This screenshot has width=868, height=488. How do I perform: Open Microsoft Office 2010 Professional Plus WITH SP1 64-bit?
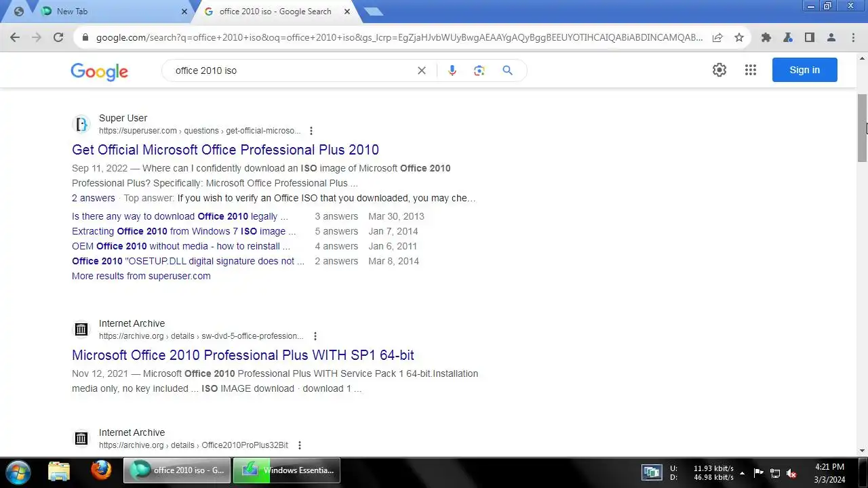coord(243,355)
